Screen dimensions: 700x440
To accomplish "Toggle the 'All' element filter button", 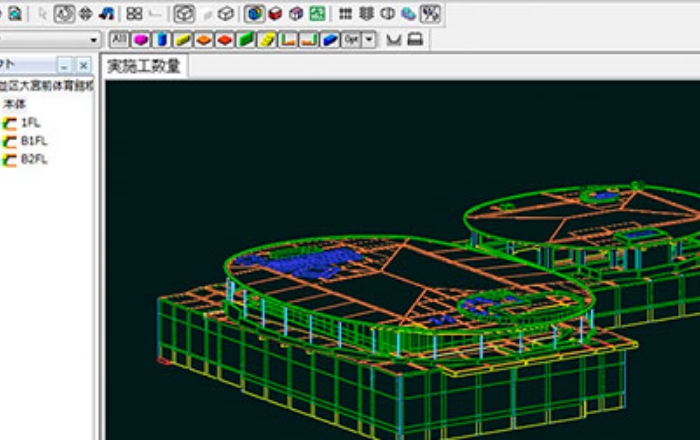I will [119, 40].
